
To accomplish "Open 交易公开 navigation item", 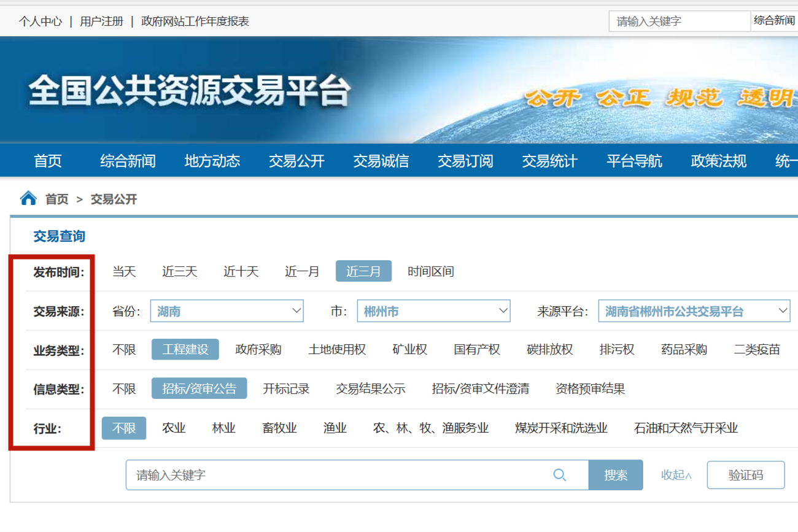I will coord(296,161).
